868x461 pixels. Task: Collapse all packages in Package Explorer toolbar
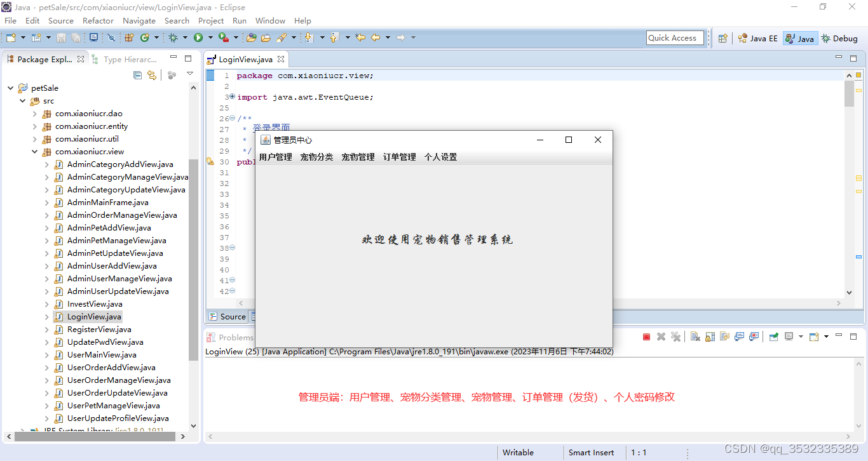tap(137, 75)
